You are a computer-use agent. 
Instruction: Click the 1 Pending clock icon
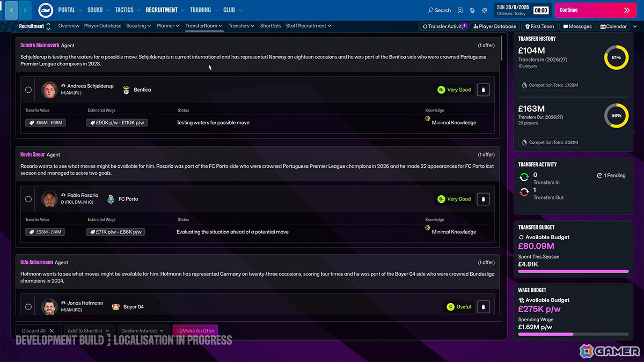599,176
